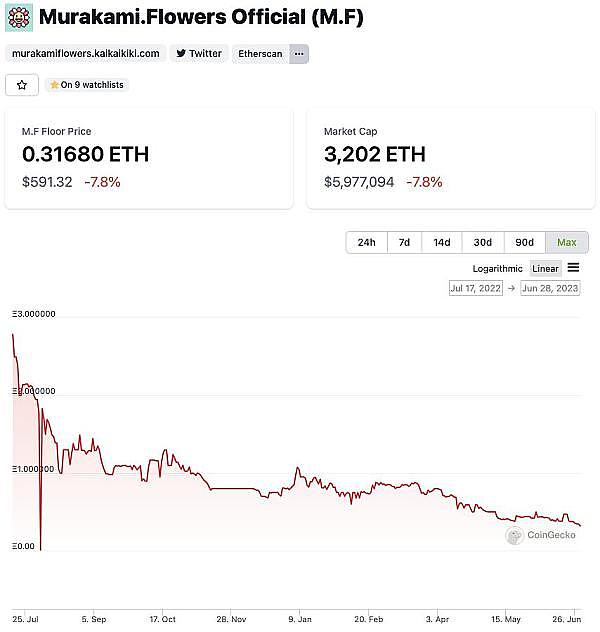Select the 7d time range

point(404,243)
